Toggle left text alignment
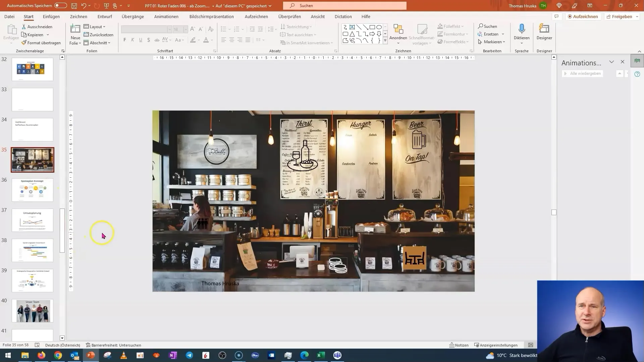Screen dimensions: 644x362 tap(224, 40)
